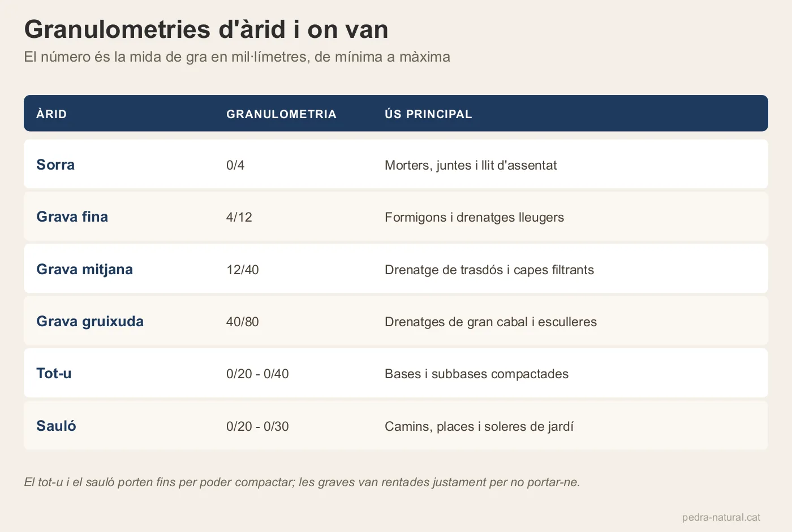Click the 0/20 - 0/40 granulometry value

pyautogui.click(x=257, y=374)
